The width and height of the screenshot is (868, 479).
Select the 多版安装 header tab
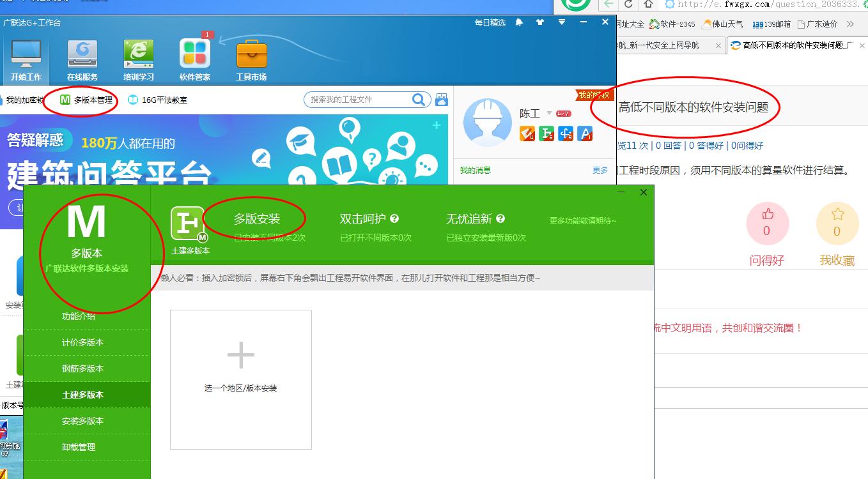pos(257,219)
